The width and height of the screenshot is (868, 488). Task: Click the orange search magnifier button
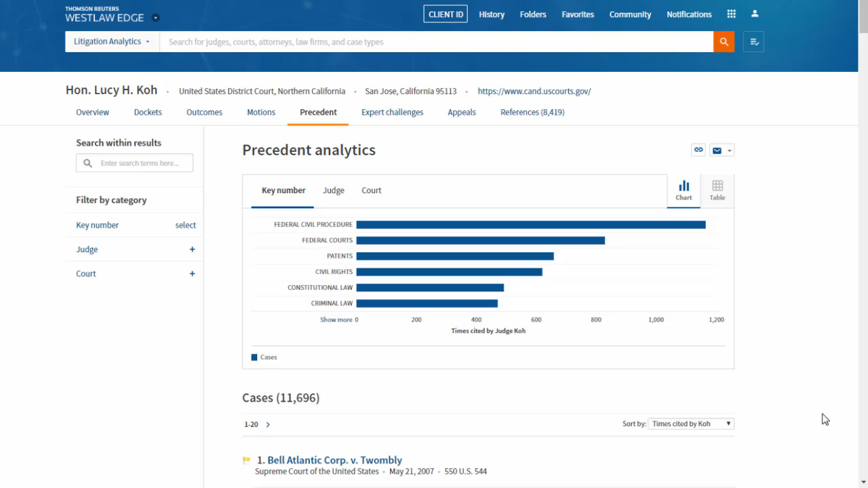[724, 41]
